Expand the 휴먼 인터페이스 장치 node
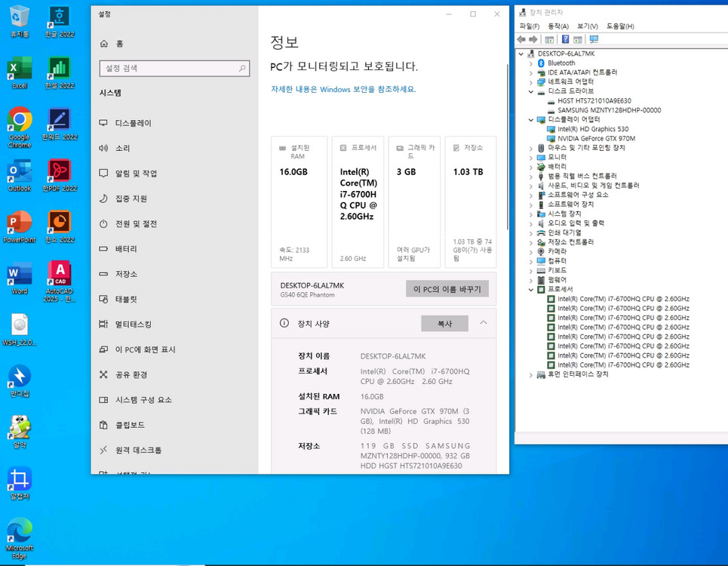Screen dimensions: 728x566 tap(530, 375)
